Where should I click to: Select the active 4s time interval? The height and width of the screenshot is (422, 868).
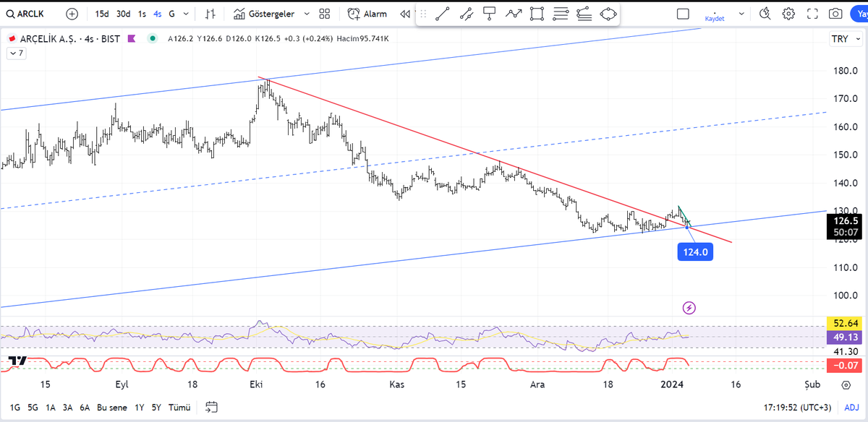coord(157,14)
